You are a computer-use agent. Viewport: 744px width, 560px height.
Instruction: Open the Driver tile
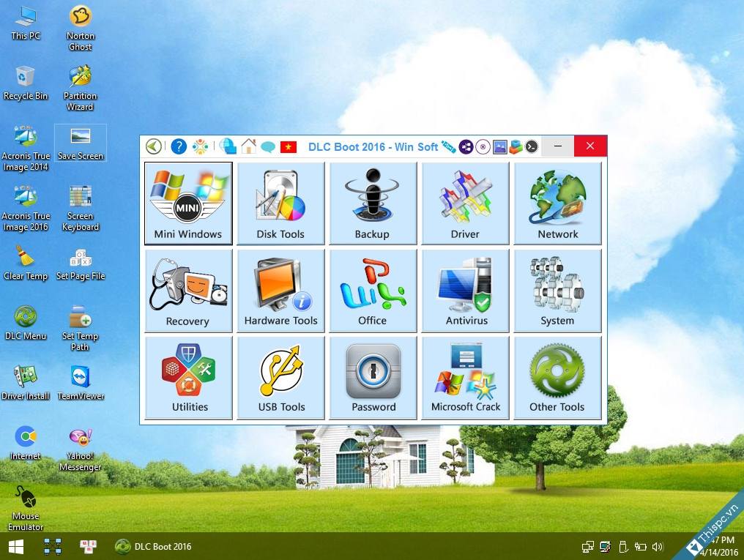pos(465,204)
